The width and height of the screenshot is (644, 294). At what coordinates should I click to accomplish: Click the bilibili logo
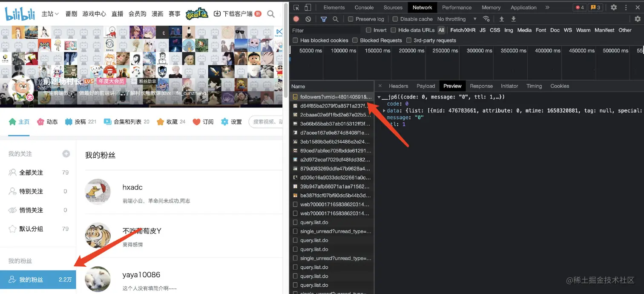coord(21,14)
